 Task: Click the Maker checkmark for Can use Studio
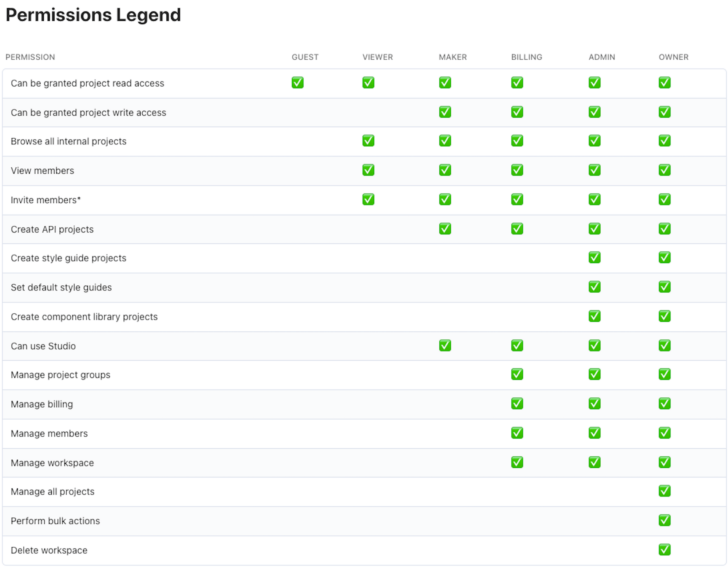pyautogui.click(x=444, y=345)
